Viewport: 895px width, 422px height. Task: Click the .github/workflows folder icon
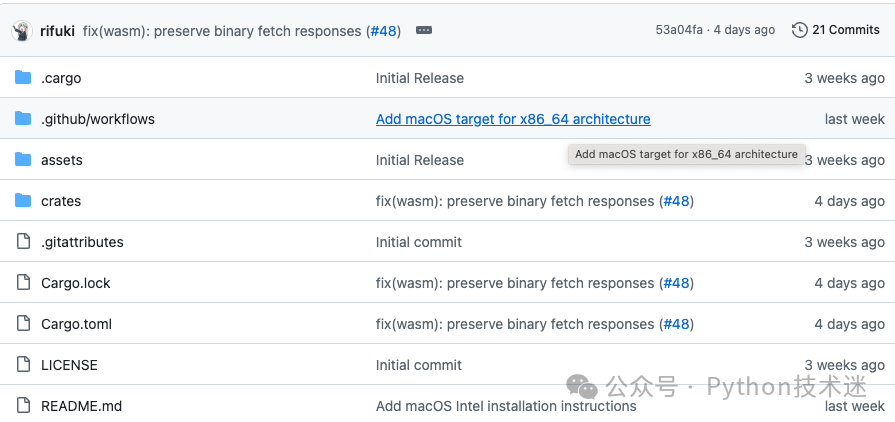pos(23,119)
